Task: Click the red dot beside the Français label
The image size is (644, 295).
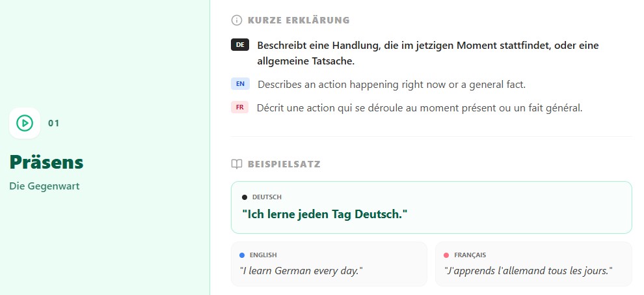Action: 446,255
